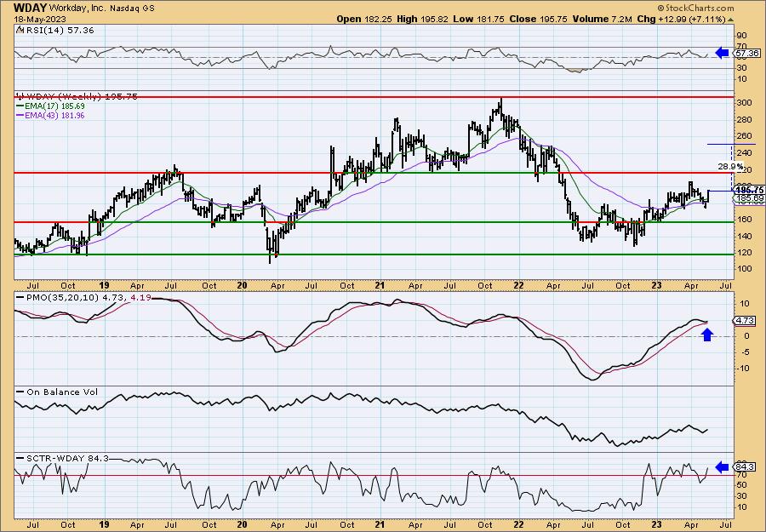Click the green up-triangle after the Chg value

tap(731, 20)
